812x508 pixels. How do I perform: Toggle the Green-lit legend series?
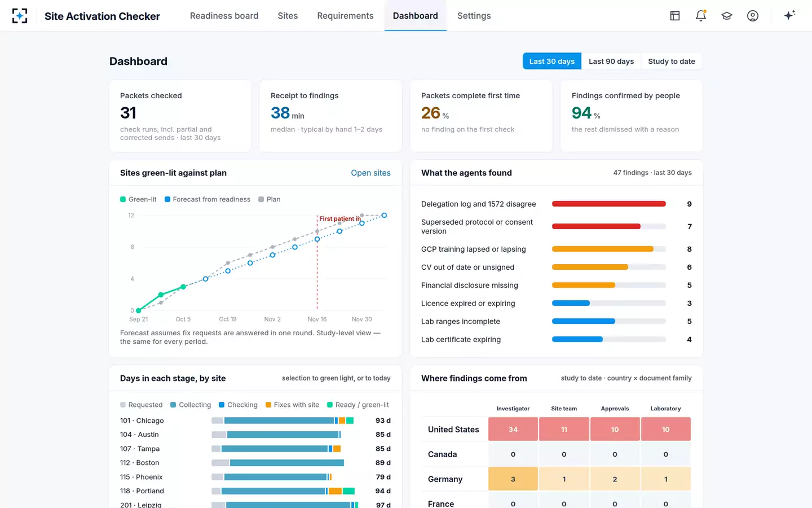138,199
